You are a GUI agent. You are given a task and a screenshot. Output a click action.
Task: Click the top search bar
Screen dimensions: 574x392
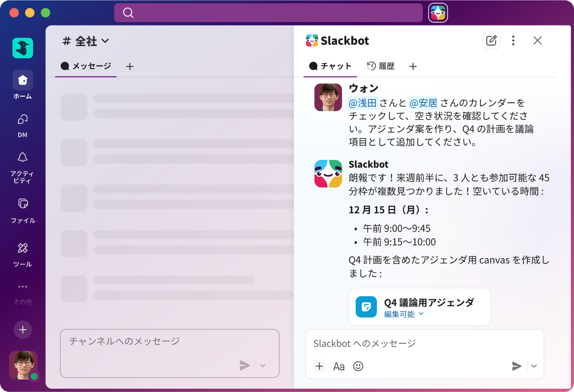point(268,13)
